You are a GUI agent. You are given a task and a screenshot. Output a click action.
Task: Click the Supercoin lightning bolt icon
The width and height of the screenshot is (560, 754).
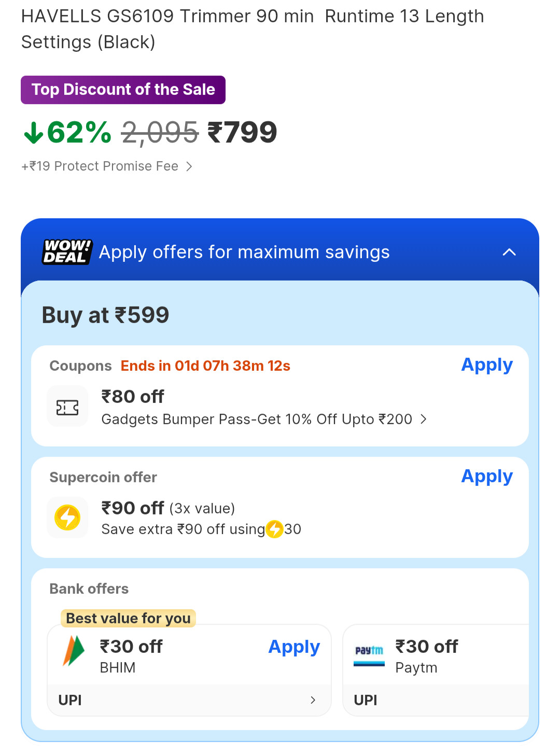point(67,518)
